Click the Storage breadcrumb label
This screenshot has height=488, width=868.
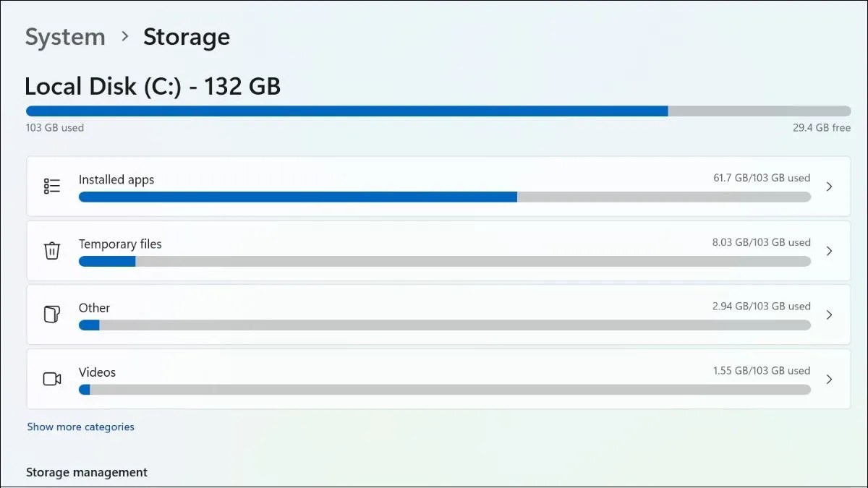click(187, 37)
